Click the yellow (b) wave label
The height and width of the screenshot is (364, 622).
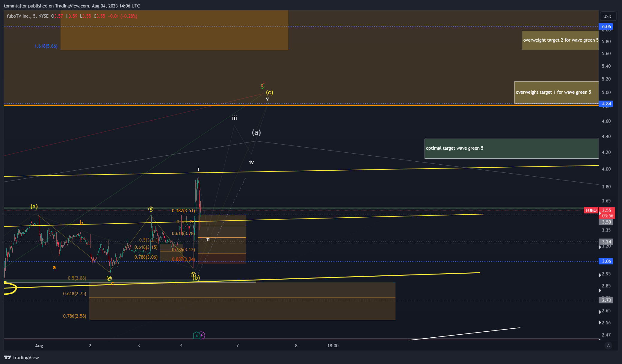196,278
